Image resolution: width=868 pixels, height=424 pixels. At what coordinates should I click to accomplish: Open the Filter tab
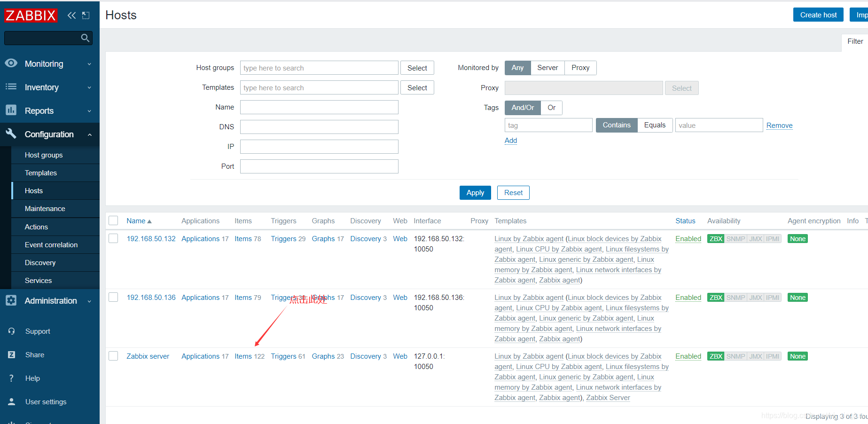tap(855, 41)
